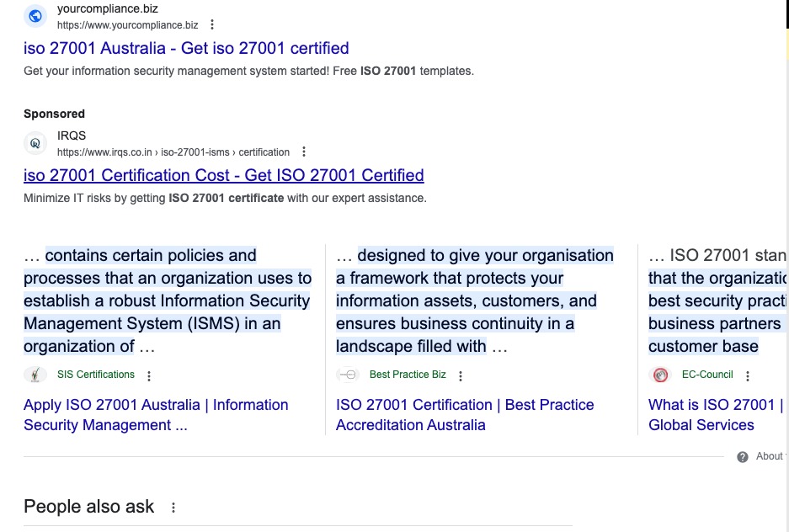The image size is (789, 532).
Task: Click the SIS Certifications source name
Action: 96,375
